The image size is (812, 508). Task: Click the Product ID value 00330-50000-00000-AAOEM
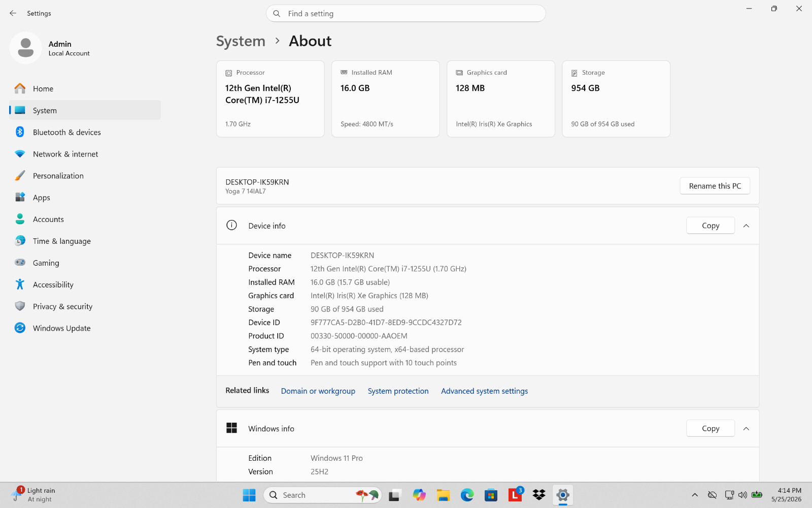click(359, 336)
